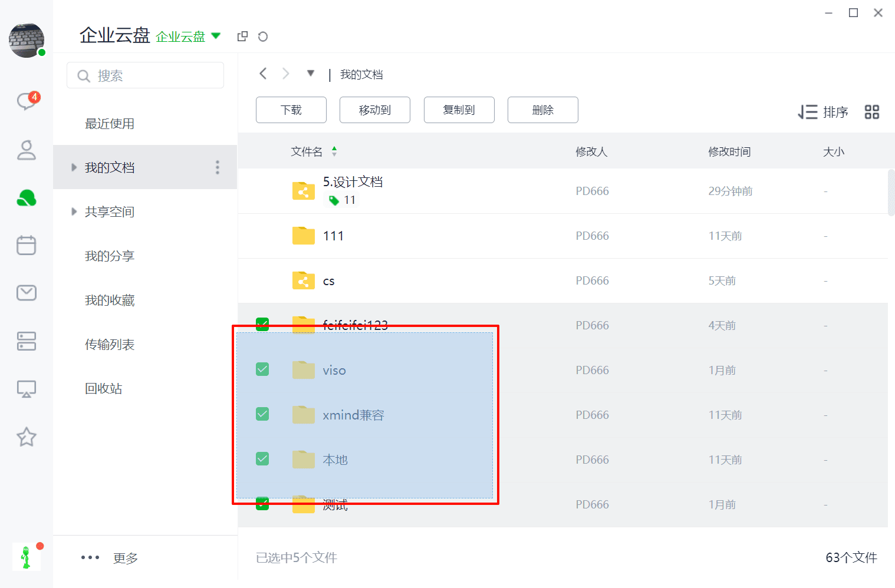Click the 111 folder icon
The height and width of the screenshot is (588, 895).
(x=304, y=236)
